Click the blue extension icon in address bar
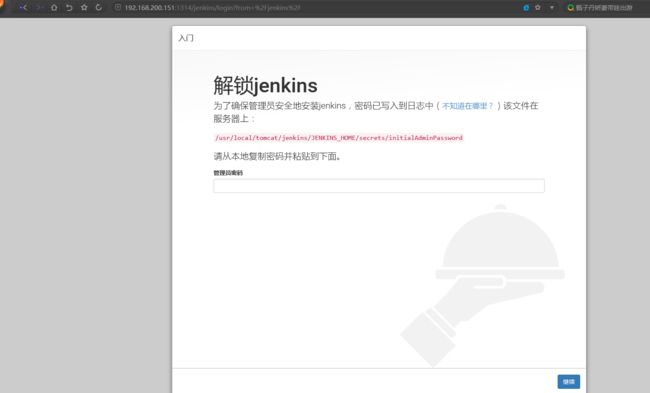The width and height of the screenshot is (650, 393). tap(526, 7)
